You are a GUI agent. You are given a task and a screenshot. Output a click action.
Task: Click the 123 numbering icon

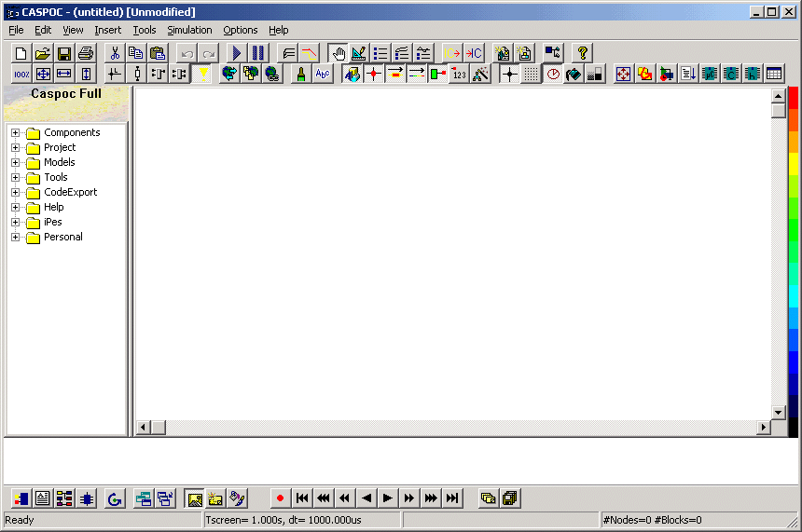(x=460, y=75)
